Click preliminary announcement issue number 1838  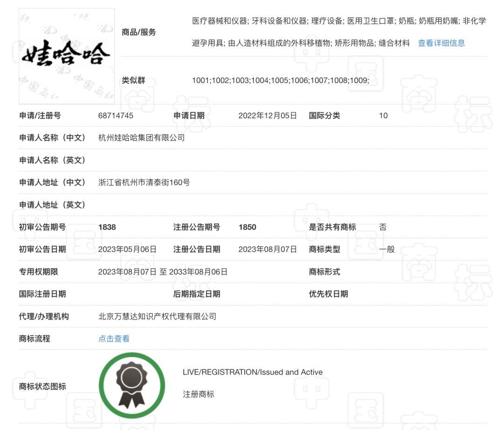click(107, 227)
